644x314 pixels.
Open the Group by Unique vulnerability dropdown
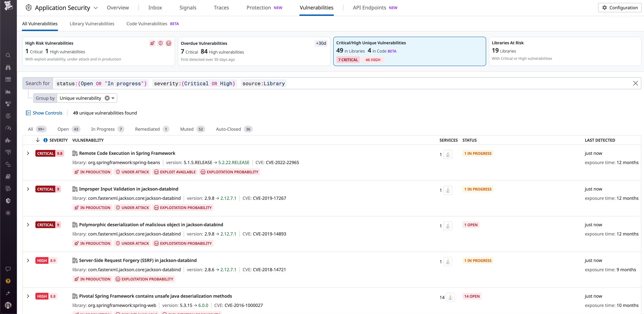coord(113,98)
